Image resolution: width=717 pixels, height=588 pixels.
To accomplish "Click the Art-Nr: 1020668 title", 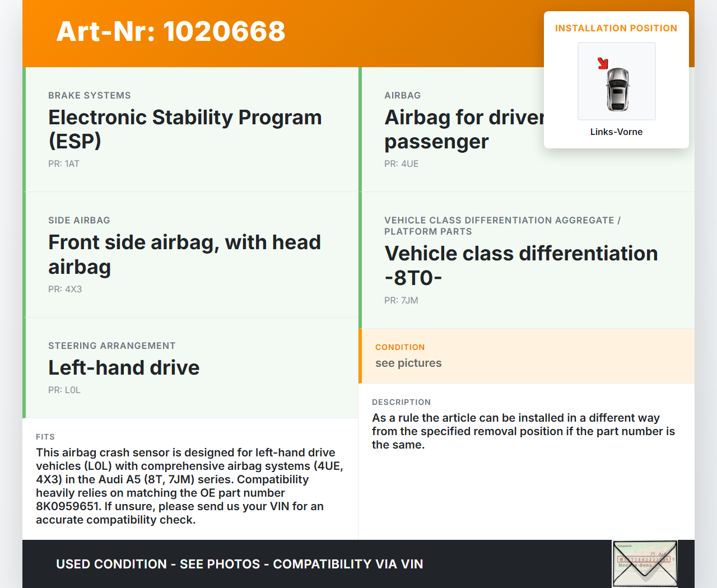I will (x=171, y=31).
